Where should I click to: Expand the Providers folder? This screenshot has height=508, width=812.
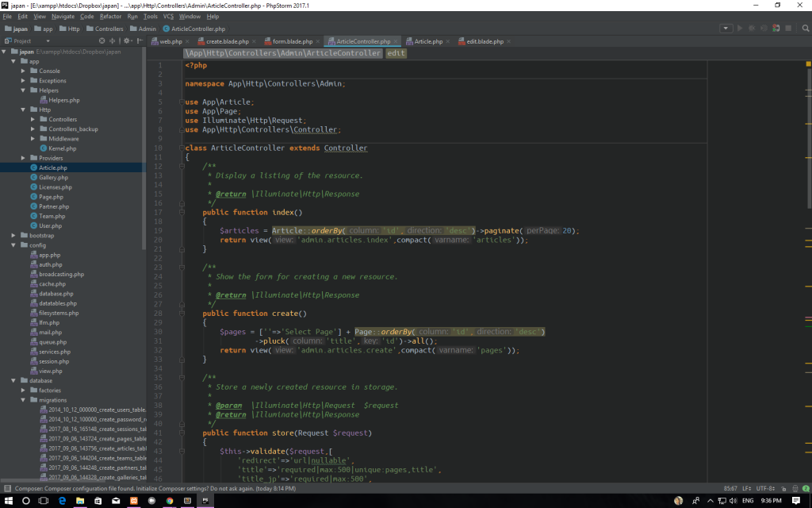tap(23, 158)
